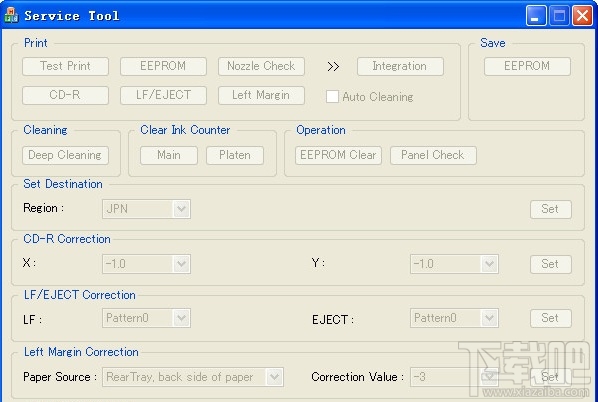Viewport: 598px width, 402px height.
Task: Click the Service Tool app icon in title bar
Action: tap(11, 15)
